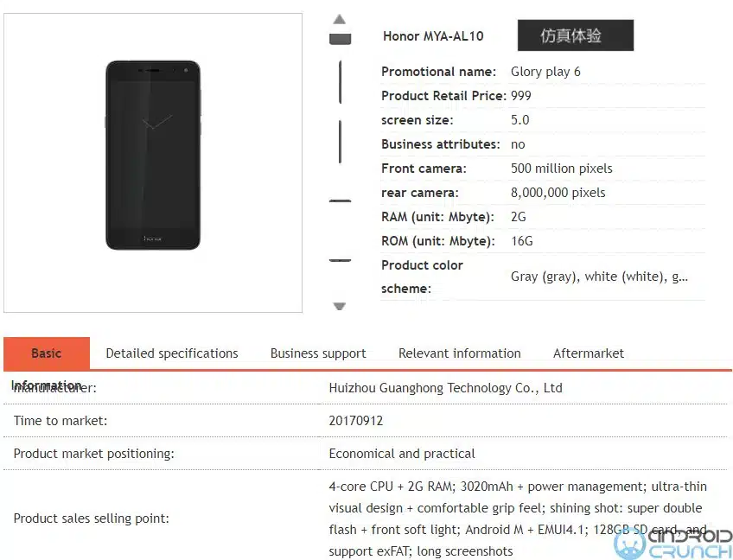The height and width of the screenshot is (560, 733).
Task: Click the Huizhou Guanghong Technology manufacturer name
Action: [445, 388]
